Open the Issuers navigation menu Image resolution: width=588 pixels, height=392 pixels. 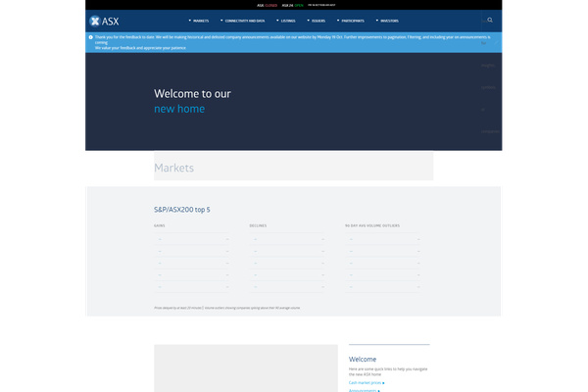[318, 20]
